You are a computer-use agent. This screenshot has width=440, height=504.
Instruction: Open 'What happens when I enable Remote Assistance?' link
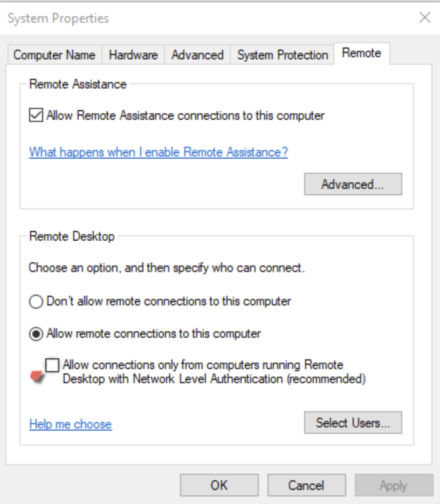tap(159, 152)
